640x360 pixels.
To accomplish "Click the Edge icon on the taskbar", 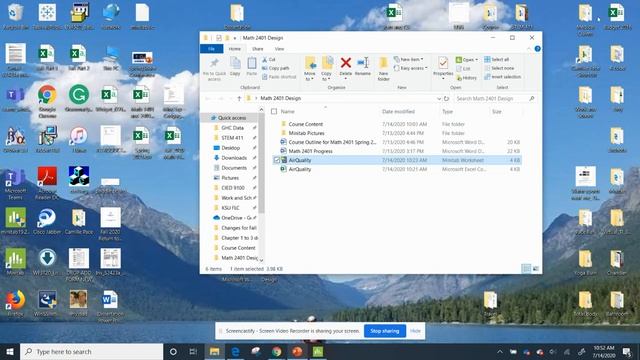I will [x=235, y=351].
